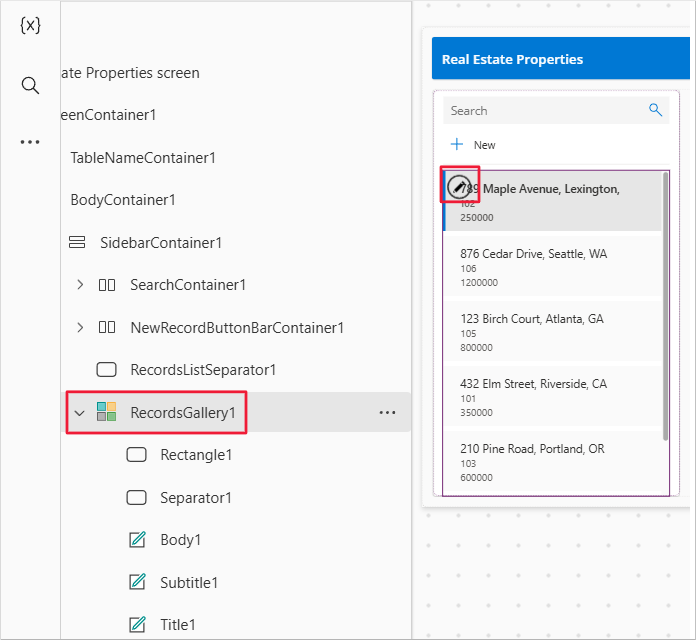This screenshot has width=696, height=640.
Task: Click the Body1 label edit icon
Action: [137, 540]
